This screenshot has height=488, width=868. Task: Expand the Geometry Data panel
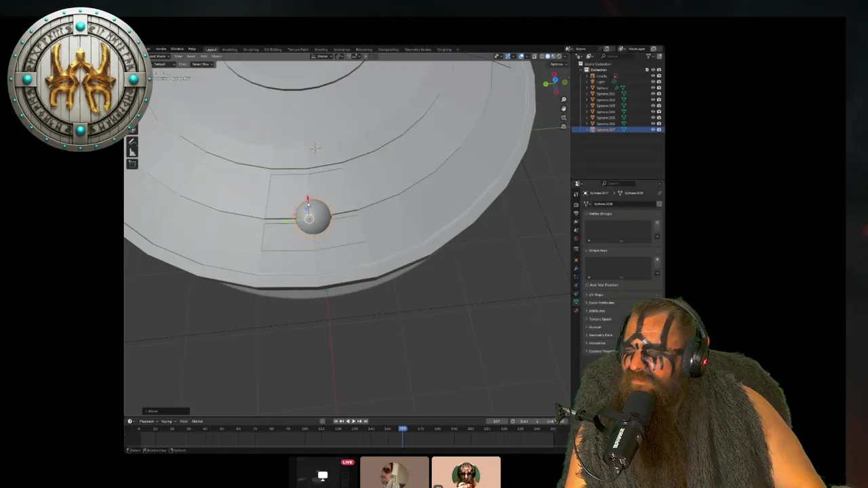600,335
